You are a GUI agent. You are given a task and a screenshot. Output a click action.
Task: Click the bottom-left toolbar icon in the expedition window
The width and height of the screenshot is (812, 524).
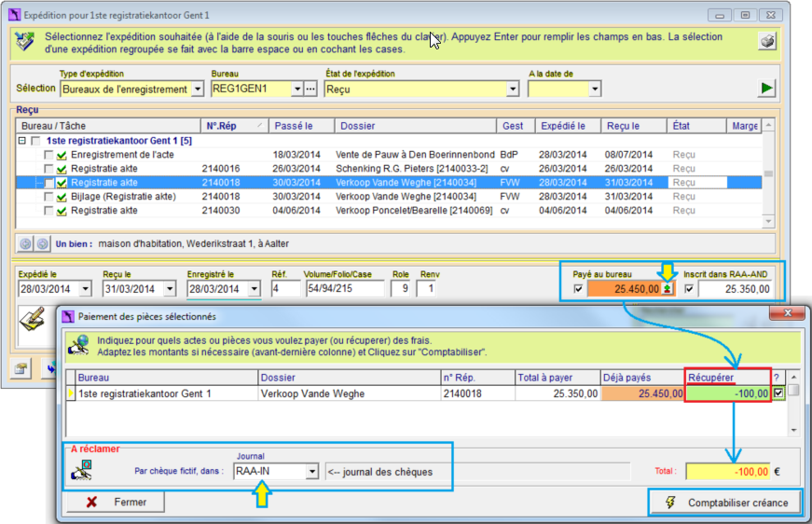pyautogui.click(x=21, y=368)
